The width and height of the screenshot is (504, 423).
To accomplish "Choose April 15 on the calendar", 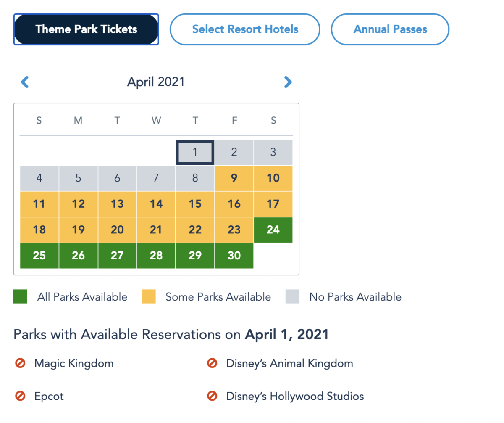I will 195,204.
